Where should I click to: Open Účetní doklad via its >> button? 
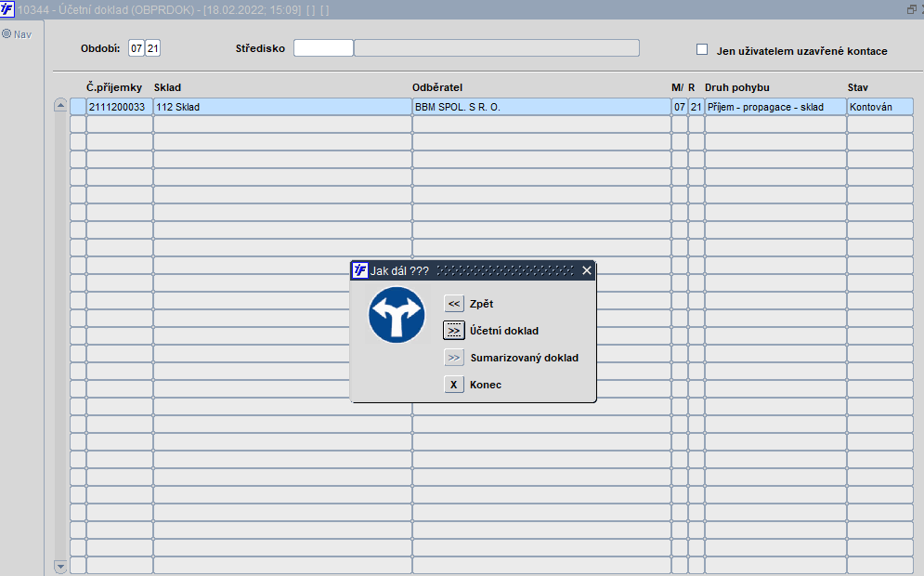pos(454,331)
